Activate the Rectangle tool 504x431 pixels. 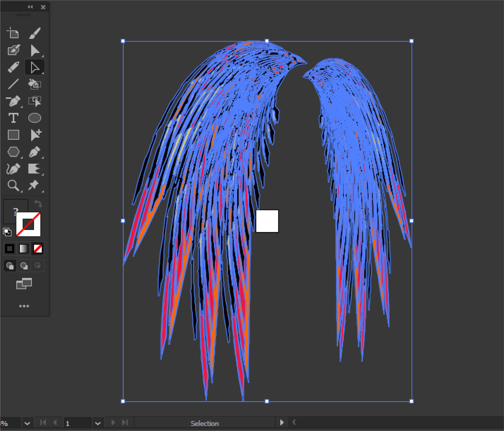point(13,135)
